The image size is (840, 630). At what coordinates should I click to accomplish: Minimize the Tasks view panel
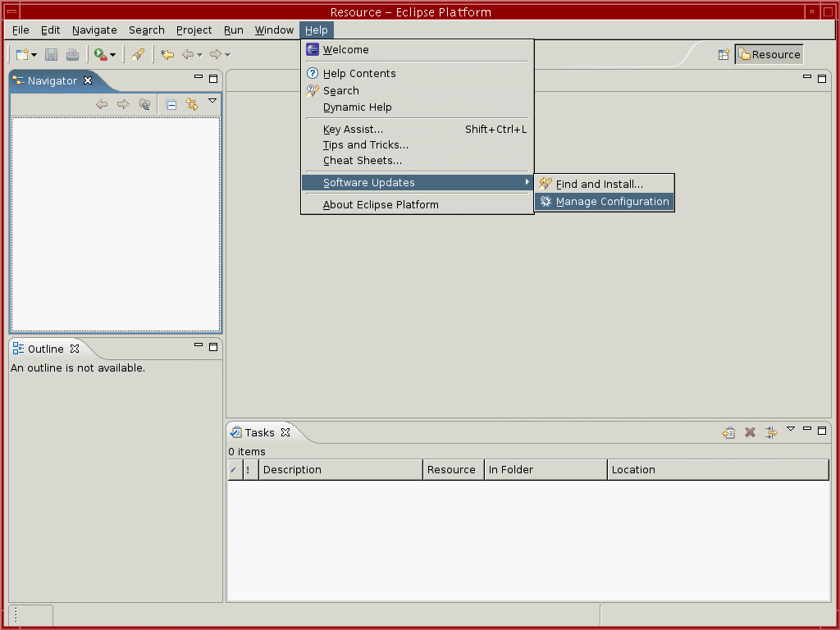point(807,429)
